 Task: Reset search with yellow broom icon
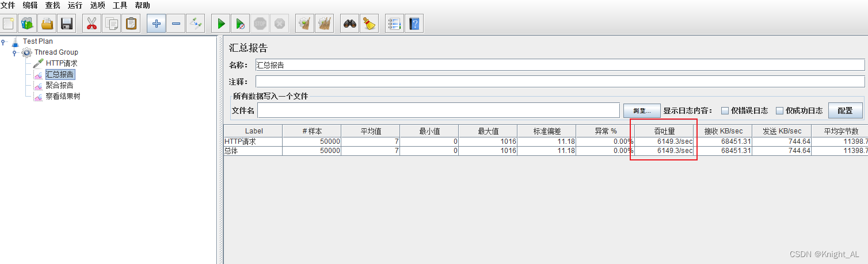[x=369, y=24]
